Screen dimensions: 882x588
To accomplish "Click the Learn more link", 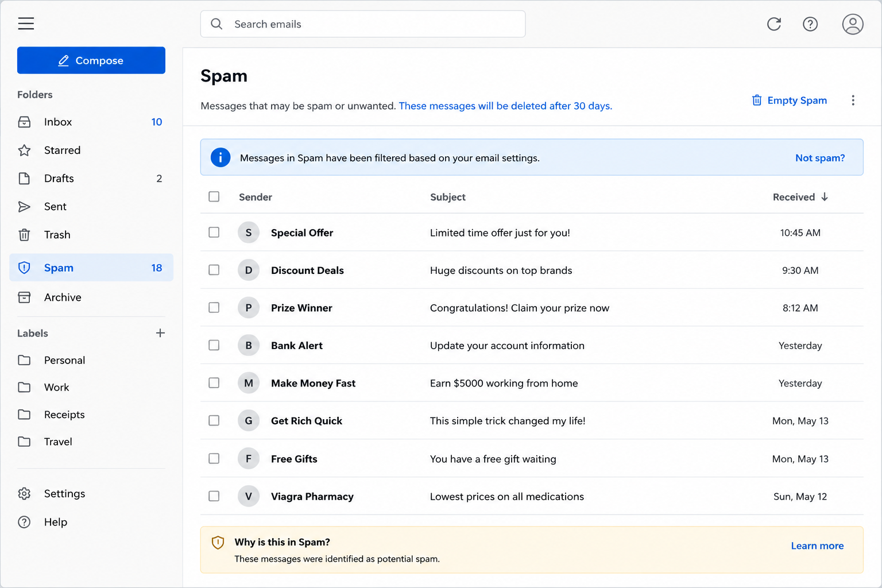I will point(817,546).
